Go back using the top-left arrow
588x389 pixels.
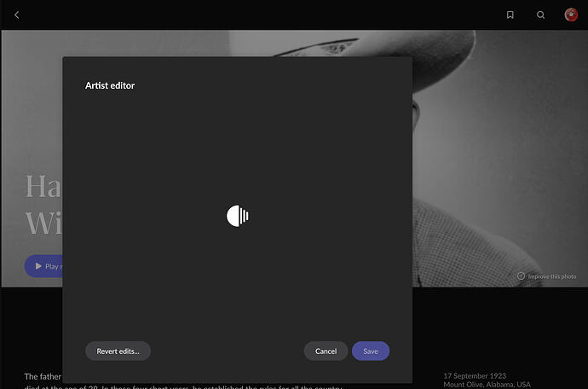16,15
